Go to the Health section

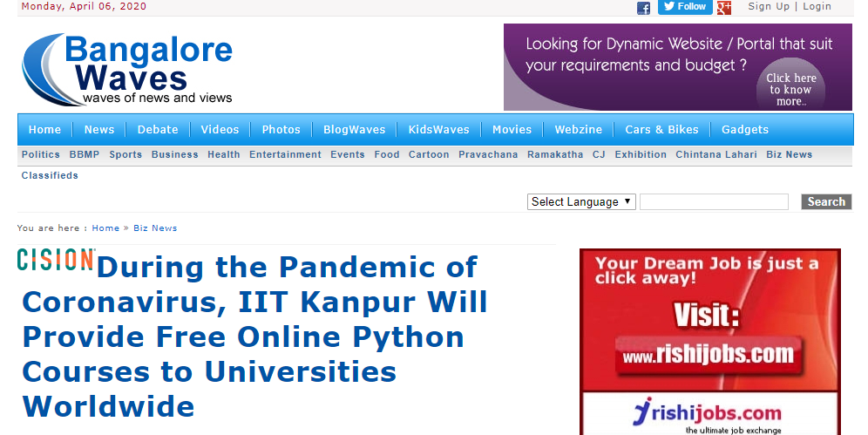pos(224,154)
